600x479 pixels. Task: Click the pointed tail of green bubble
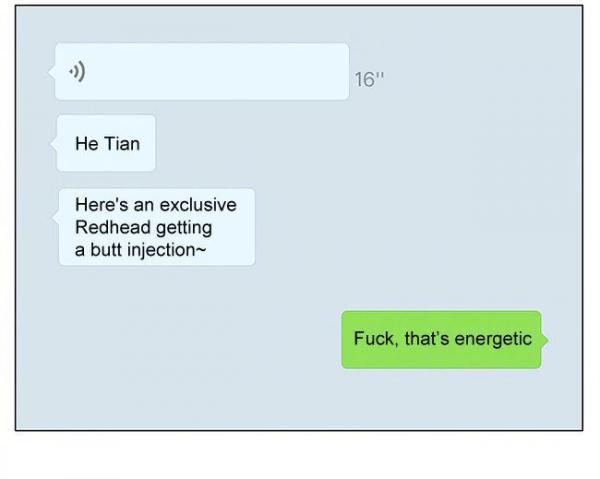(x=545, y=340)
